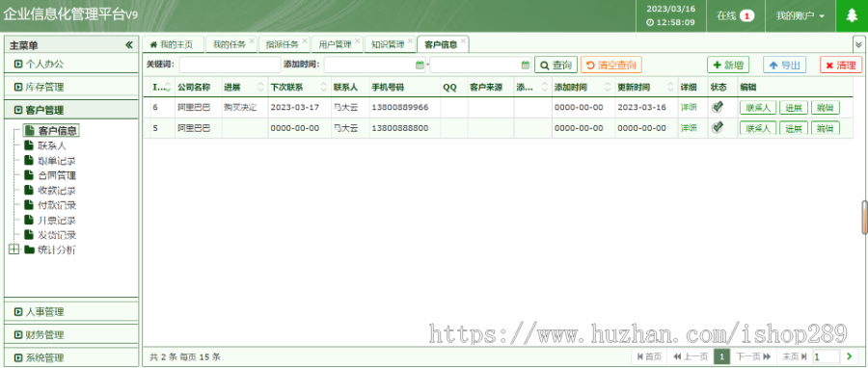Expand the 系统管理 menu section
868x368 pixels.
click(71, 357)
